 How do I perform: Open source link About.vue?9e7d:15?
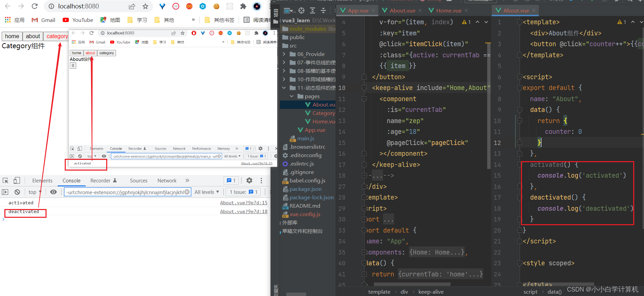(244, 203)
